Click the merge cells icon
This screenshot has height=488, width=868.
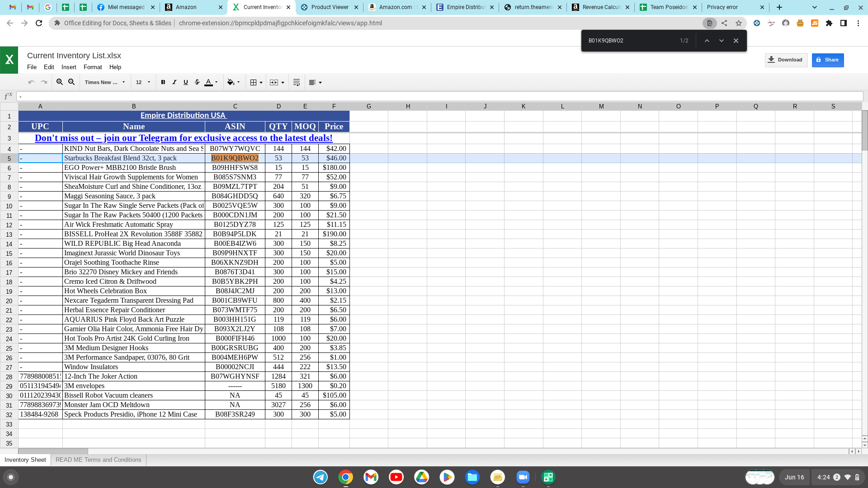(x=274, y=82)
